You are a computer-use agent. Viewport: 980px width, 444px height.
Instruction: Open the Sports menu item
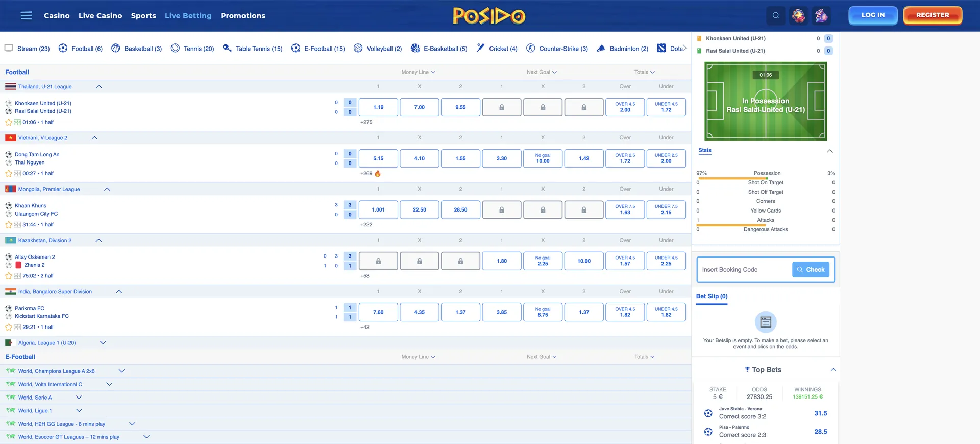coord(143,16)
